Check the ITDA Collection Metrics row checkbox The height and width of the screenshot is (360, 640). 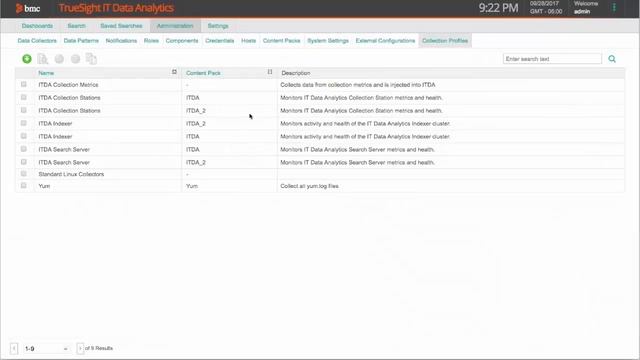[x=24, y=84]
